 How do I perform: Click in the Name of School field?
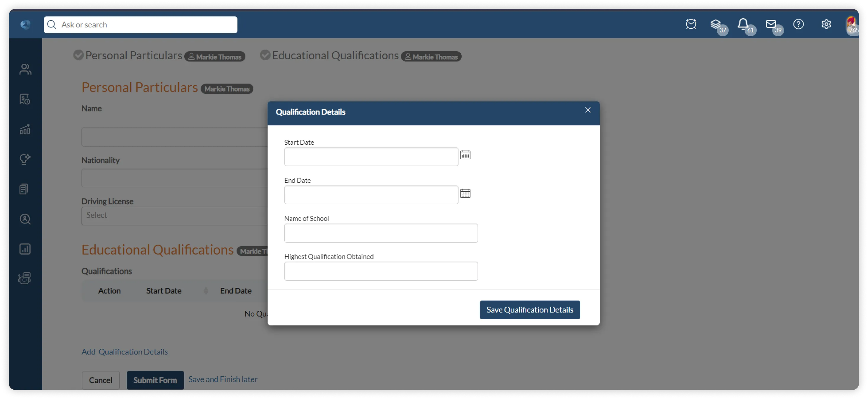(x=381, y=233)
